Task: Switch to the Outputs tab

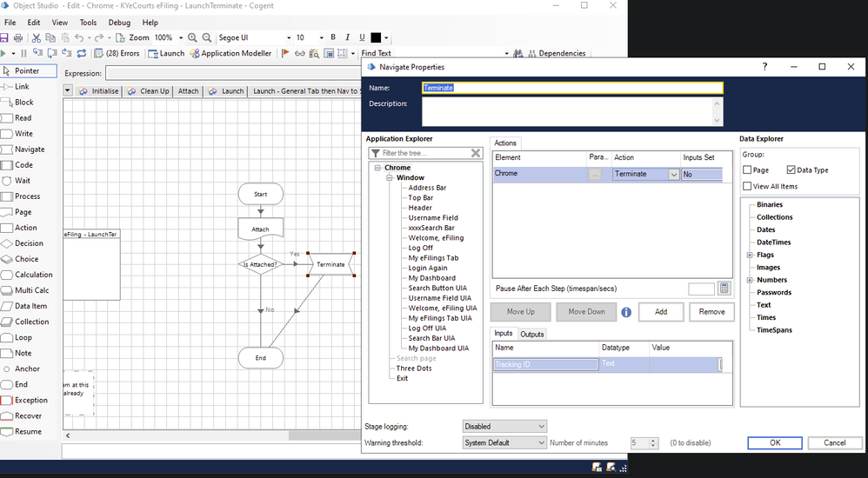Action: pos(531,334)
